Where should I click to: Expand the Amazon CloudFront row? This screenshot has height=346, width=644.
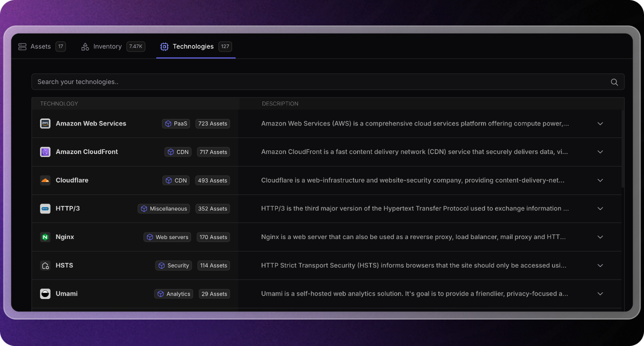[x=600, y=152]
